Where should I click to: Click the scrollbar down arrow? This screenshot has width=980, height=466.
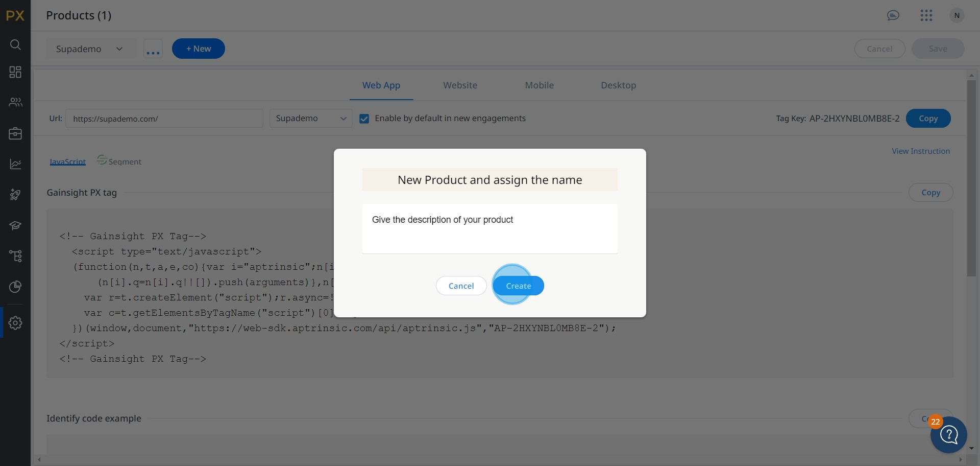(x=971, y=449)
